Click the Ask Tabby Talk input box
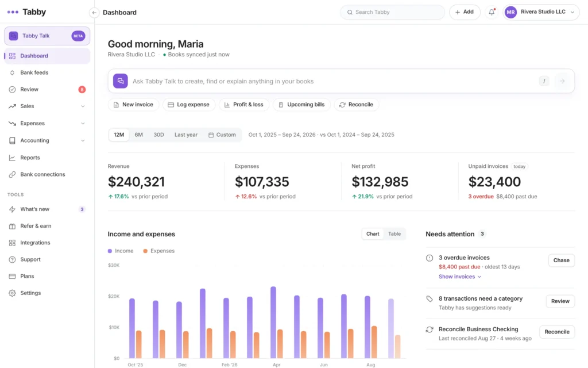 (341, 81)
